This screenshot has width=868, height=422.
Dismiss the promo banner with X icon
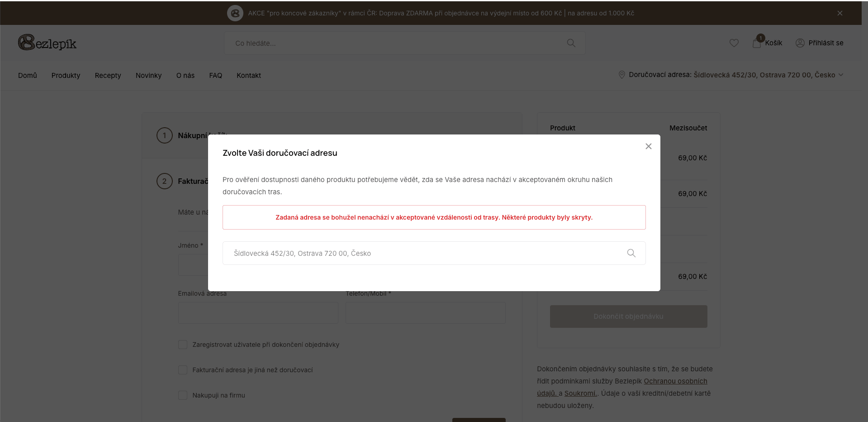840,13
